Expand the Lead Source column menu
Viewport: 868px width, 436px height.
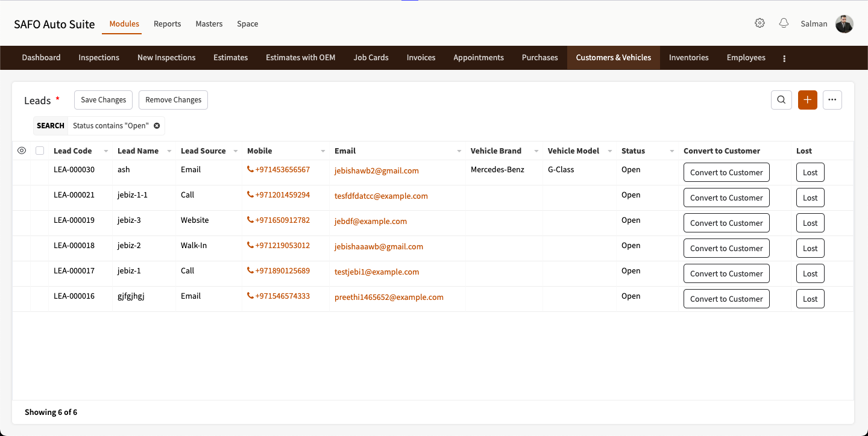pyautogui.click(x=235, y=151)
